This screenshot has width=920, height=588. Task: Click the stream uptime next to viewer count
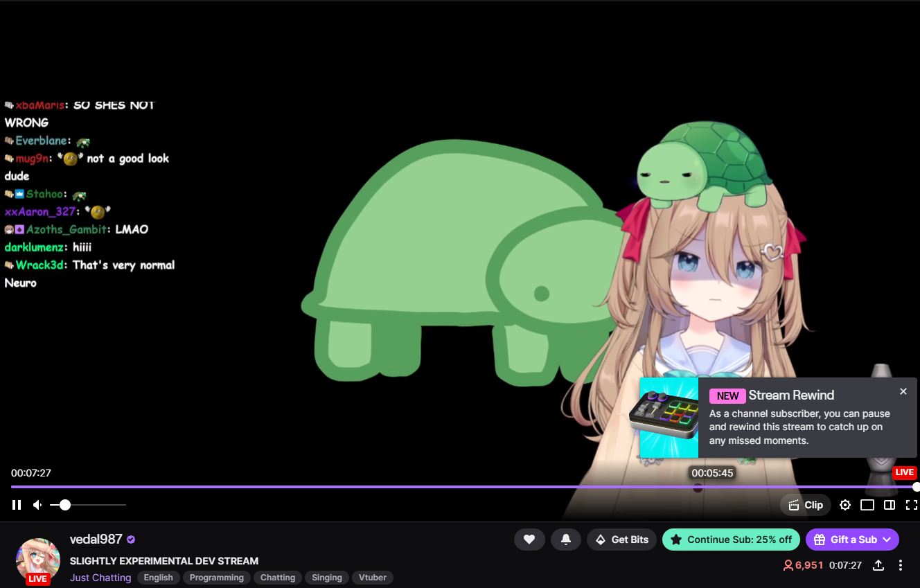coord(846,565)
